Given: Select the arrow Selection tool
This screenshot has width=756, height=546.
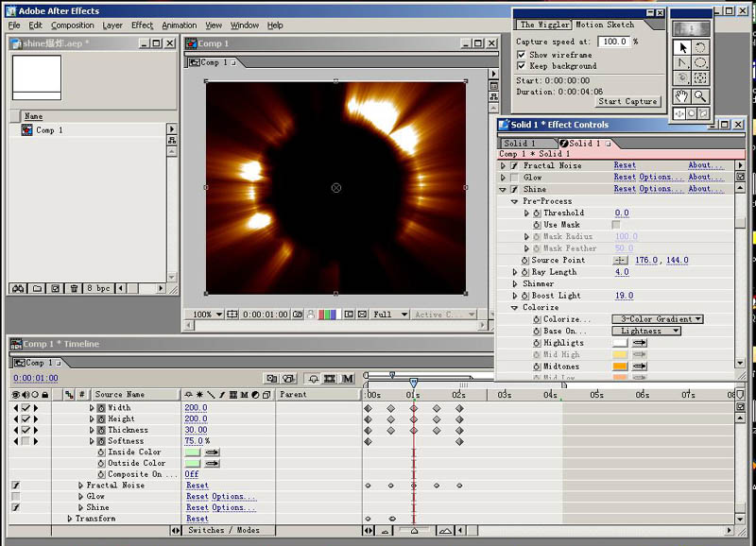Looking at the screenshot, I should click(682, 47).
